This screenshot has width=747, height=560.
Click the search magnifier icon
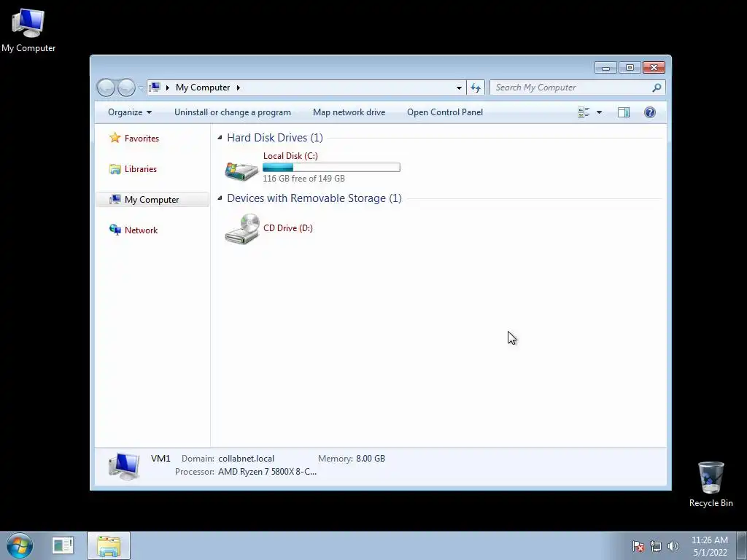point(657,87)
